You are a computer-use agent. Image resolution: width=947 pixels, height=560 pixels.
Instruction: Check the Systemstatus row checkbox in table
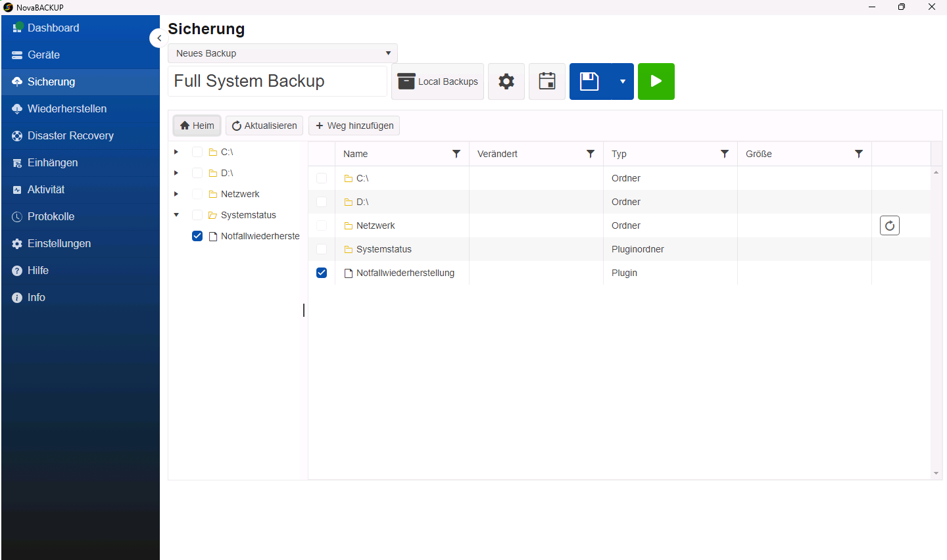pyautogui.click(x=322, y=249)
